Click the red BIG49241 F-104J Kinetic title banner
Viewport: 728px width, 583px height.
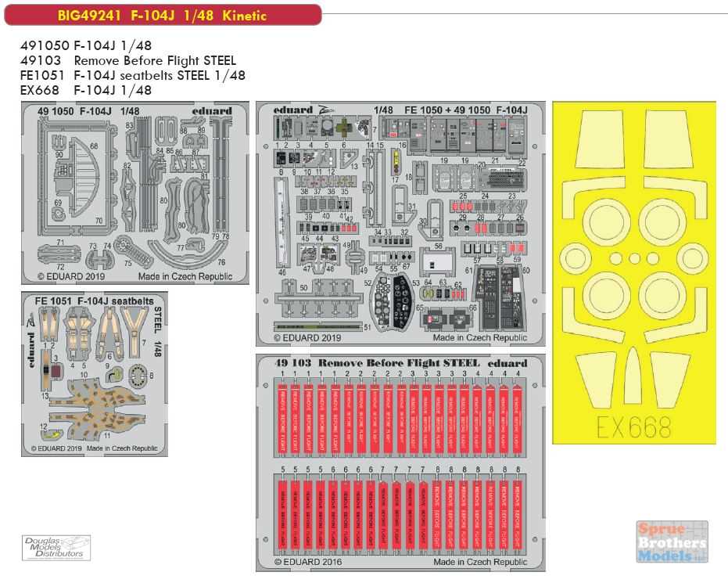coord(163,15)
